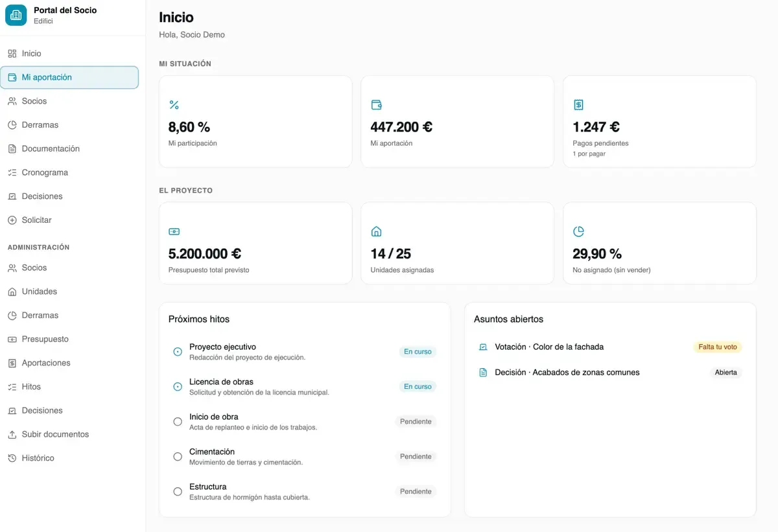Open Unidades under Administración
Viewport: 778px width, 532px height.
point(69,292)
